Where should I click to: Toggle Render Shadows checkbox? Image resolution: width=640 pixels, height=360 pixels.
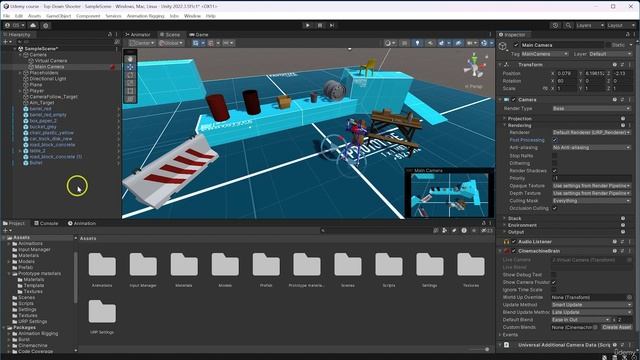point(555,171)
